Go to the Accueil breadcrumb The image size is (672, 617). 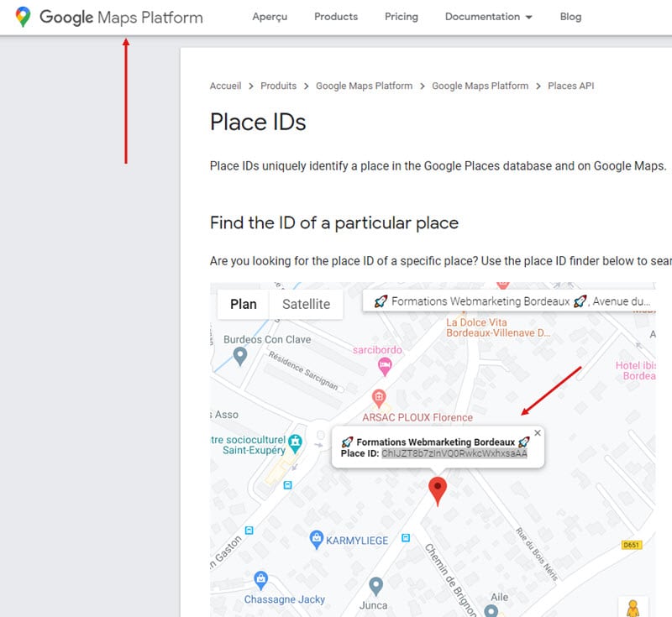(x=225, y=86)
